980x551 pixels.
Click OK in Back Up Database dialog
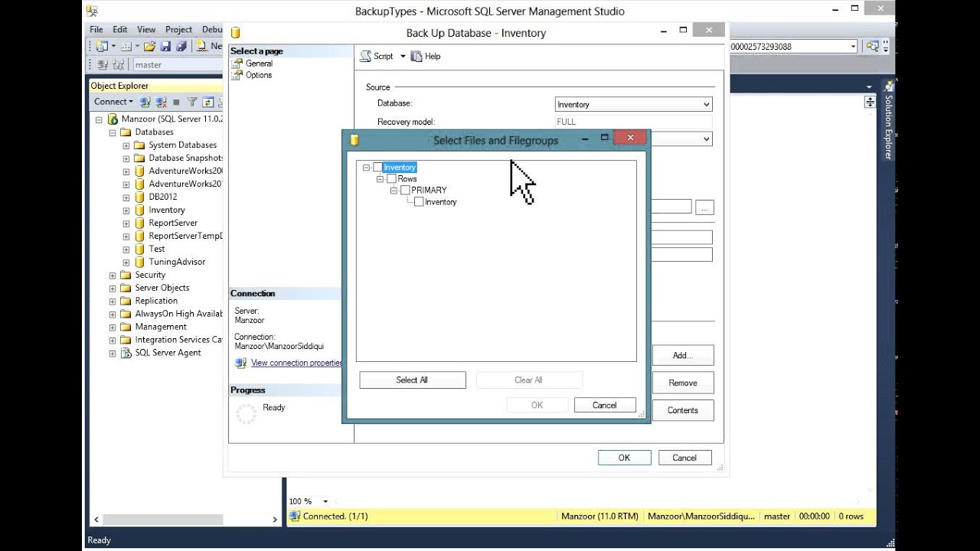coord(624,458)
